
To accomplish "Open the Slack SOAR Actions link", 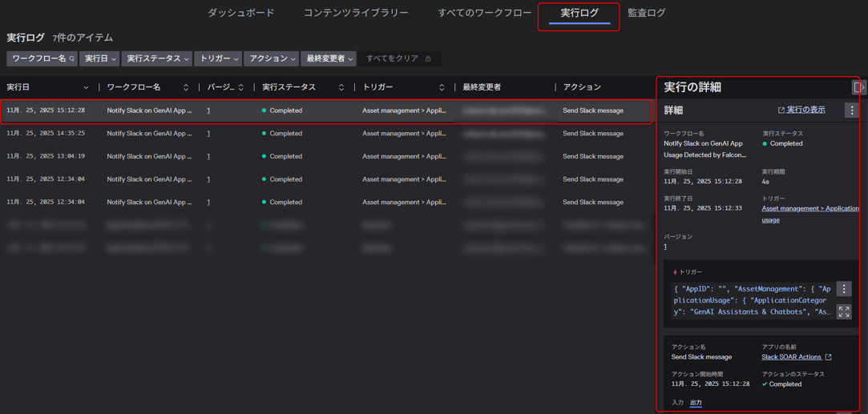I will coord(792,357).
